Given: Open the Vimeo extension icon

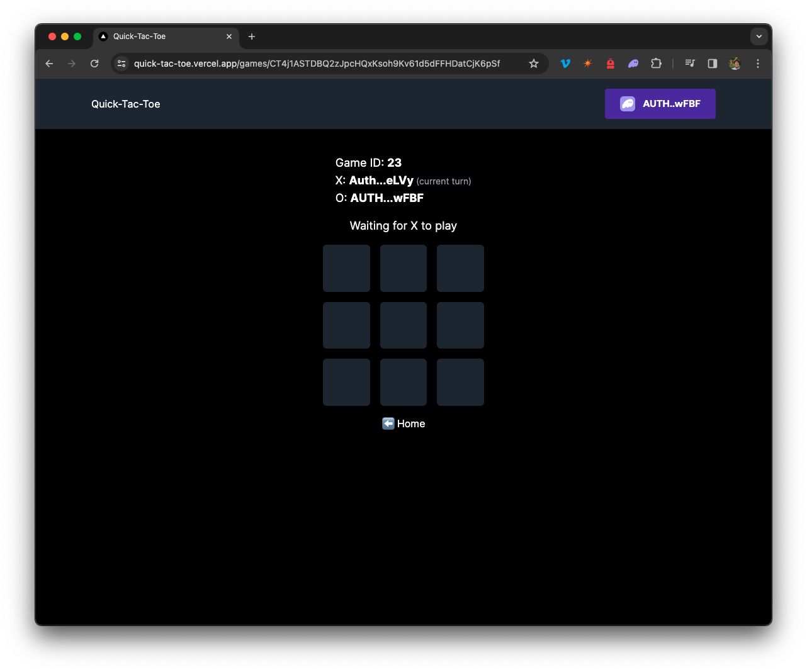Looking at the screenshot, I should [x=565, y=64].
